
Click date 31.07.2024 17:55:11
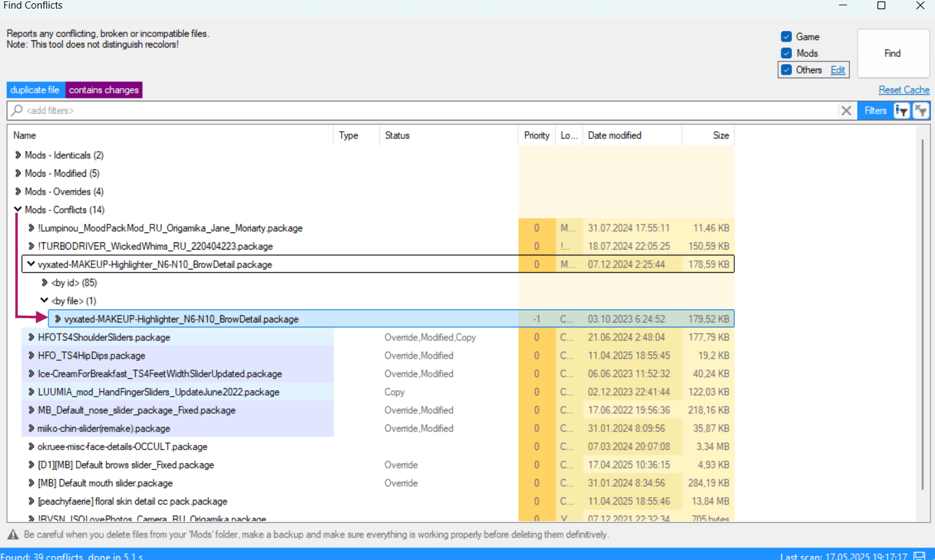(x=629, y=228)
